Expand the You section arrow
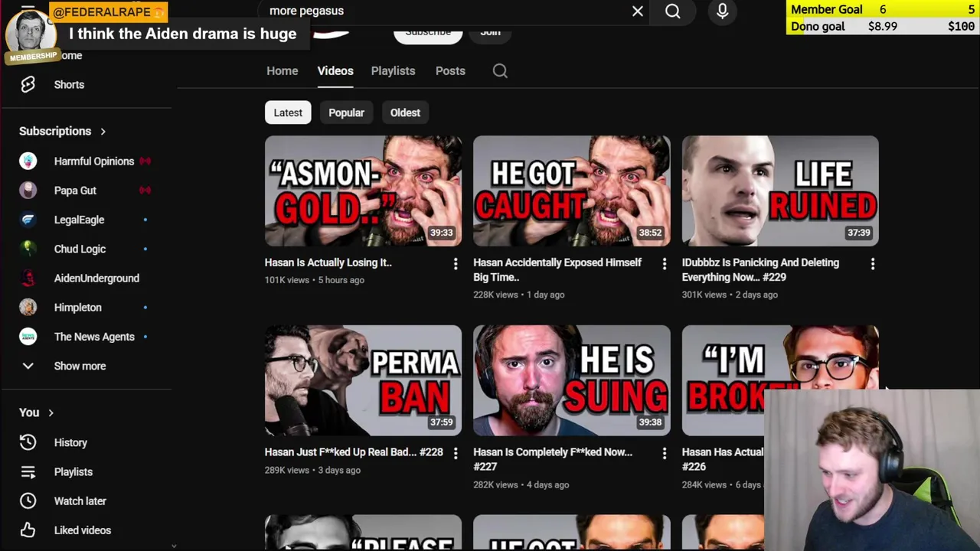The width and height of the screenshot is (980, 551). 51,413
